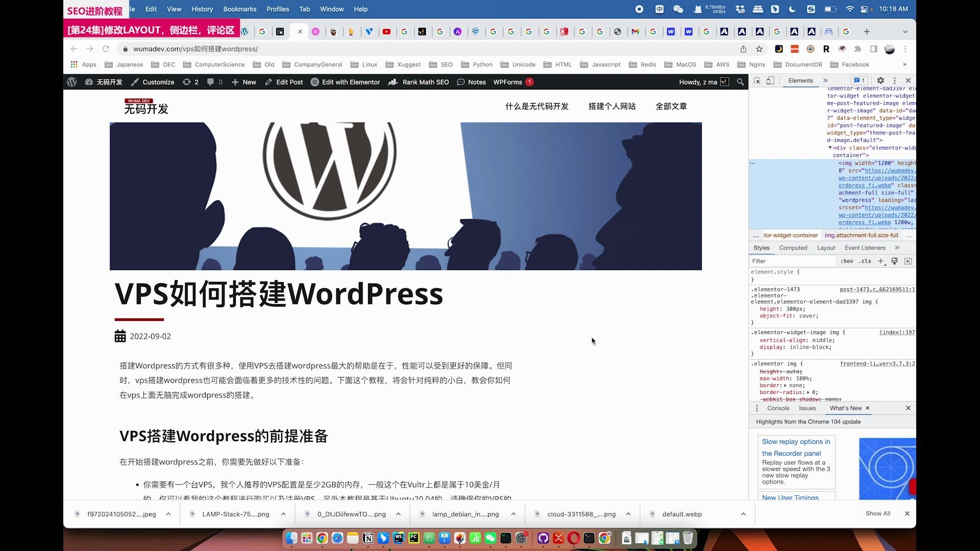Expand more DevTools panel tabs

[825, 81]
